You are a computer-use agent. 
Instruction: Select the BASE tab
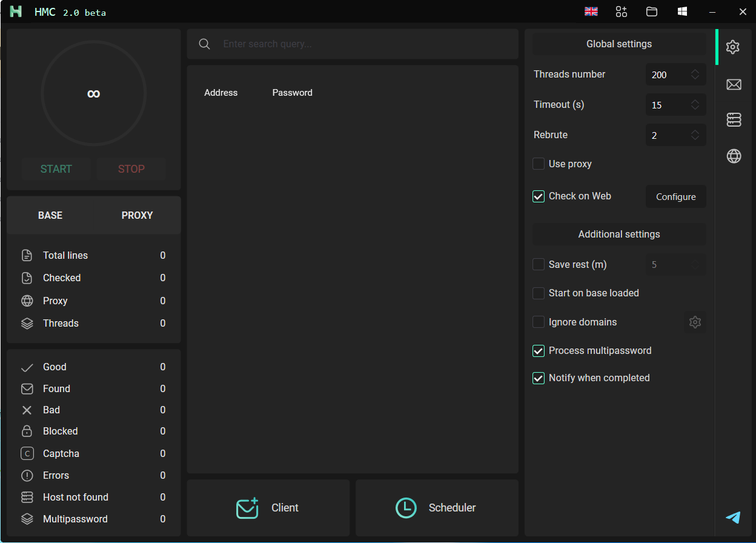click(x=50, y=215)
